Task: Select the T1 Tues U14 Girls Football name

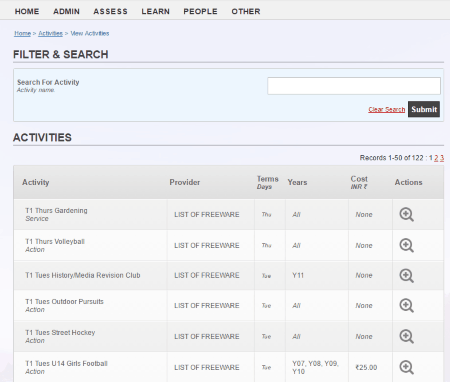Action: pos(66,364)
